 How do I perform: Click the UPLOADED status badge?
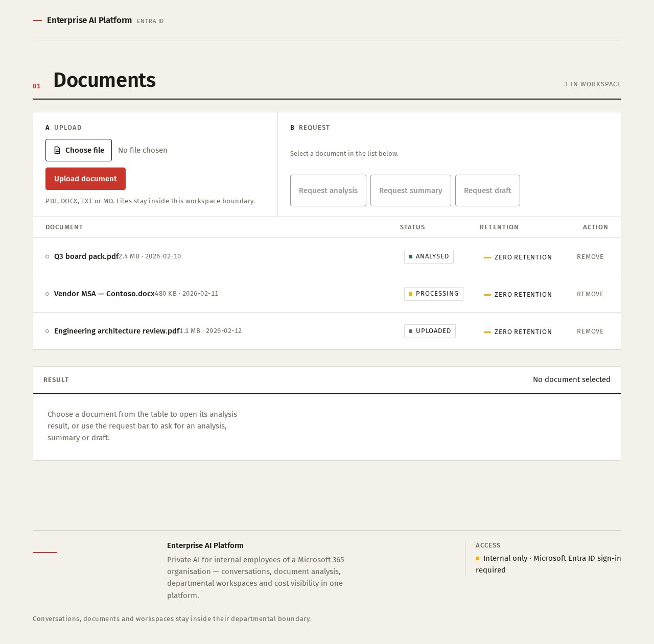point(430,331)
